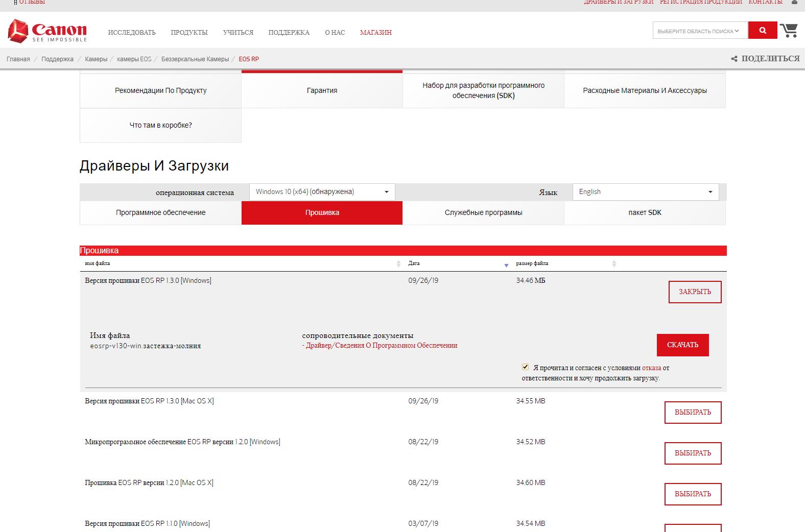
Task: Click ВЫБИРАТЬ for firmware 1.2.0 Windows
Action: (693, 453)
